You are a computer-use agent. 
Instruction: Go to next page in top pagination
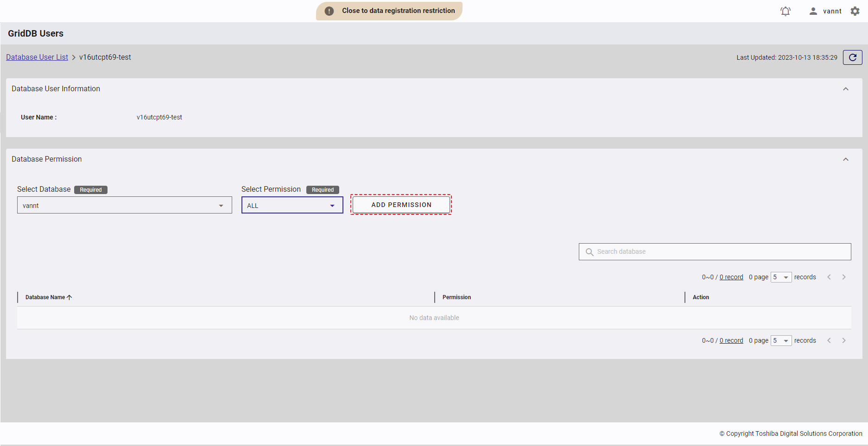844,277
